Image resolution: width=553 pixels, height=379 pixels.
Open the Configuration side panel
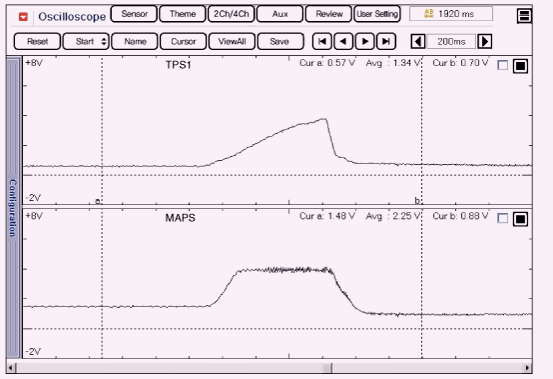tap(13, 207)
